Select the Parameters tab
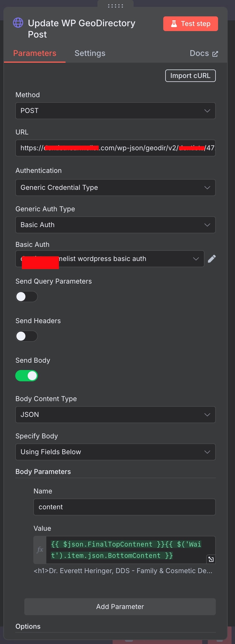The height and width of the screenshot is (644, 235). (x=35, y=53)
